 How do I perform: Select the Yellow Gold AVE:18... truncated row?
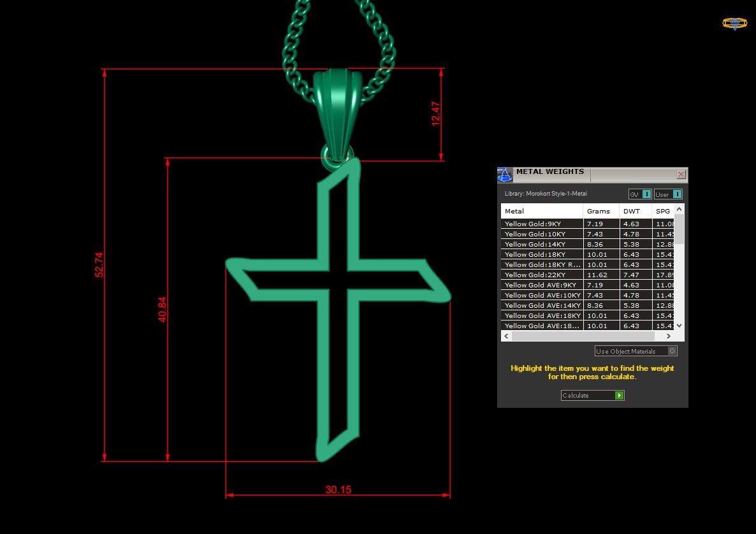pyautogui.click(x=587, y=326)
